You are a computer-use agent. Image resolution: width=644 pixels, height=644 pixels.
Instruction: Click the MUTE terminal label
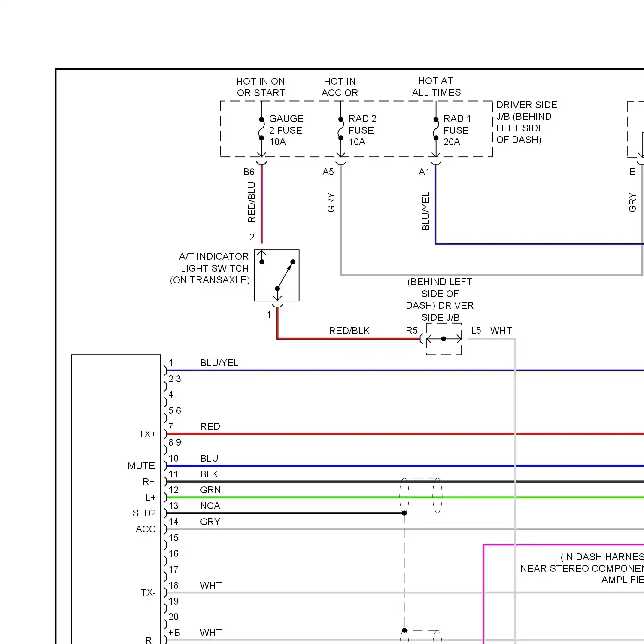point(141,466)
